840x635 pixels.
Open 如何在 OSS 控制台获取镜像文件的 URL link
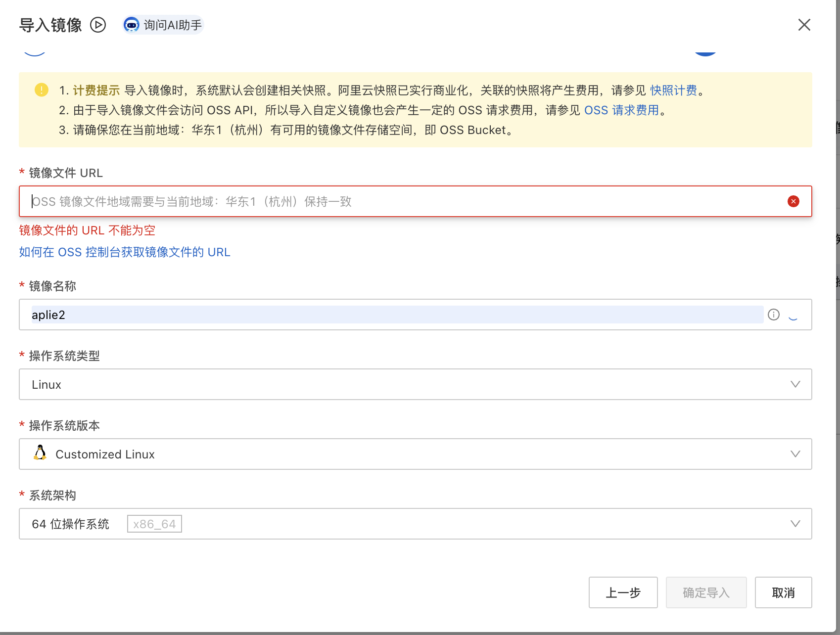point(125,252)
